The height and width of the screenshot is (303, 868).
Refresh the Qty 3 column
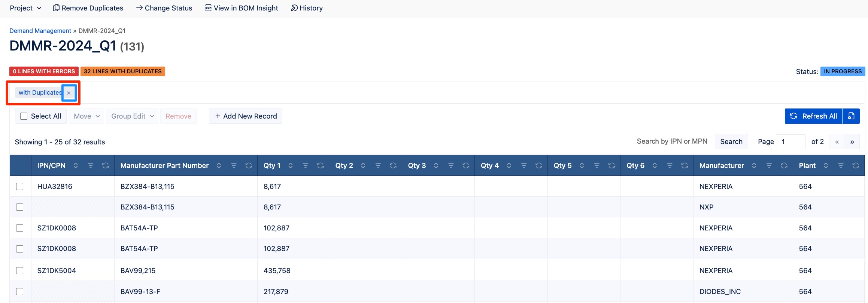coord(466,165)
